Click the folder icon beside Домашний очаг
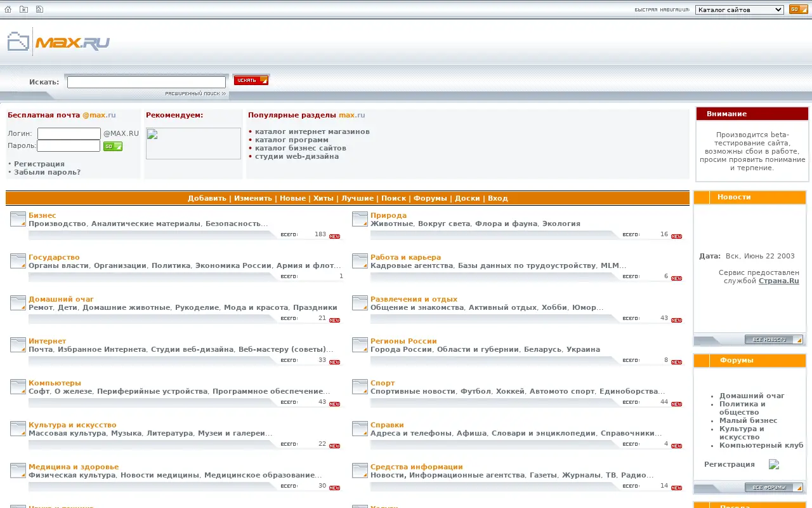 click(x=18, y=303)
